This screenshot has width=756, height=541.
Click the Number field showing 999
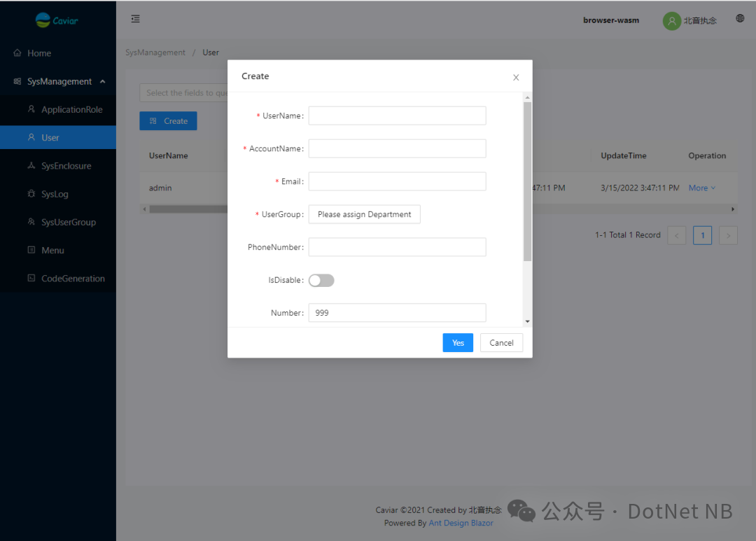coord(398,312)
